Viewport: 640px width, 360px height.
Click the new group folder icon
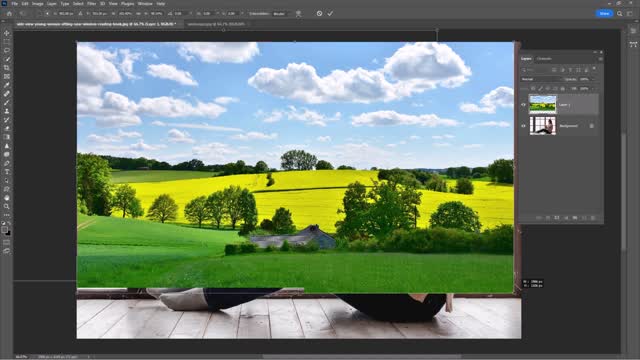click(575, 218)
